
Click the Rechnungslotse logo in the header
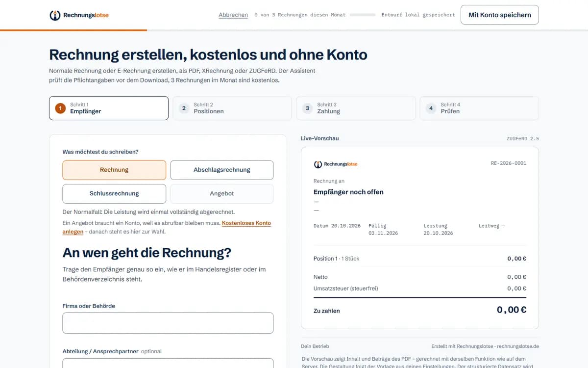[79, 15]
